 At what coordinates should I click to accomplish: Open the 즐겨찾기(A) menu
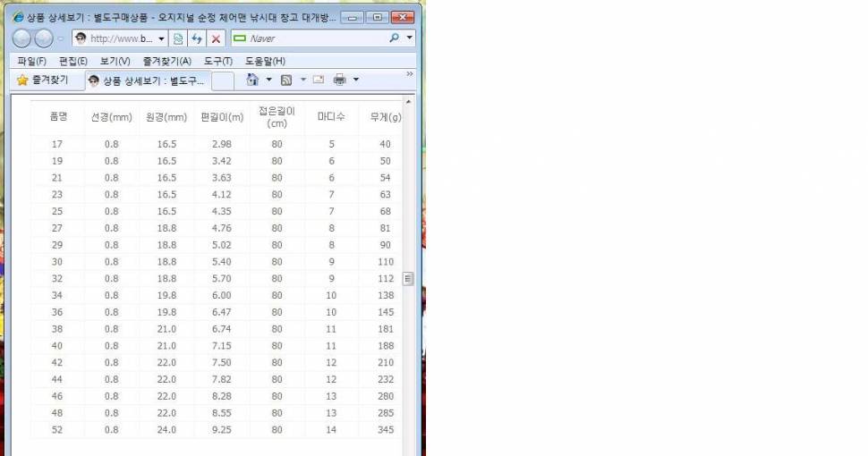pyautogui.click(x=166, y=61)
